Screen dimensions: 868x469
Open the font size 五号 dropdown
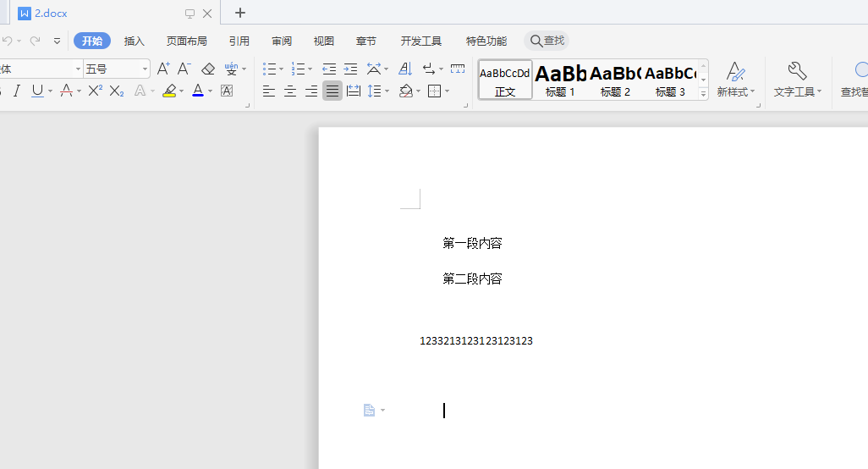pyautogui.click(x=145, y=69)
